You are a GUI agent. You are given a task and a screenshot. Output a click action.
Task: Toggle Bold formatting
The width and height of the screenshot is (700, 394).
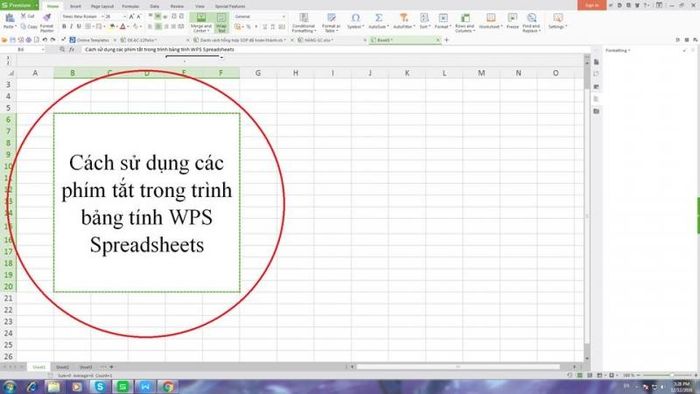(64, 27)
